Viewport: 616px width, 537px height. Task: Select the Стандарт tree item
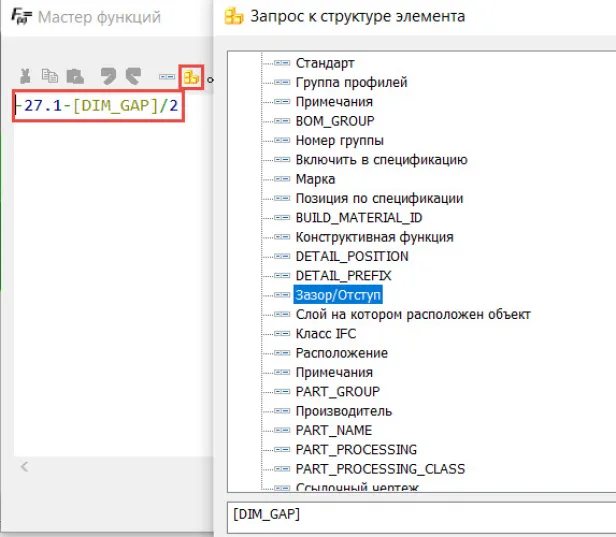325,63
